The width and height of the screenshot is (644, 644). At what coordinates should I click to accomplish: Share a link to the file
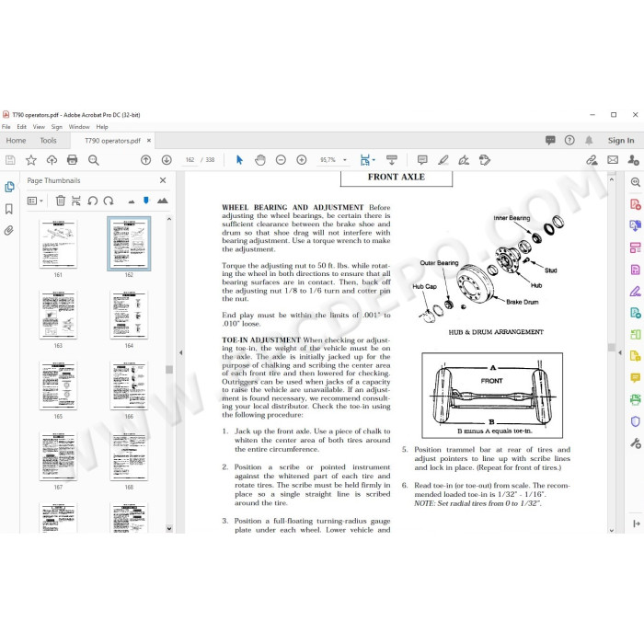pos(592,160)
